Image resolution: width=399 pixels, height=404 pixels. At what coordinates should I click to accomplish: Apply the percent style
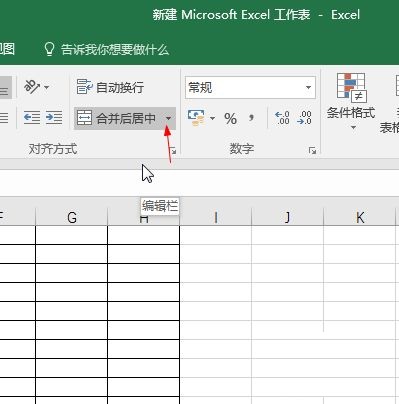click(230, 118)
